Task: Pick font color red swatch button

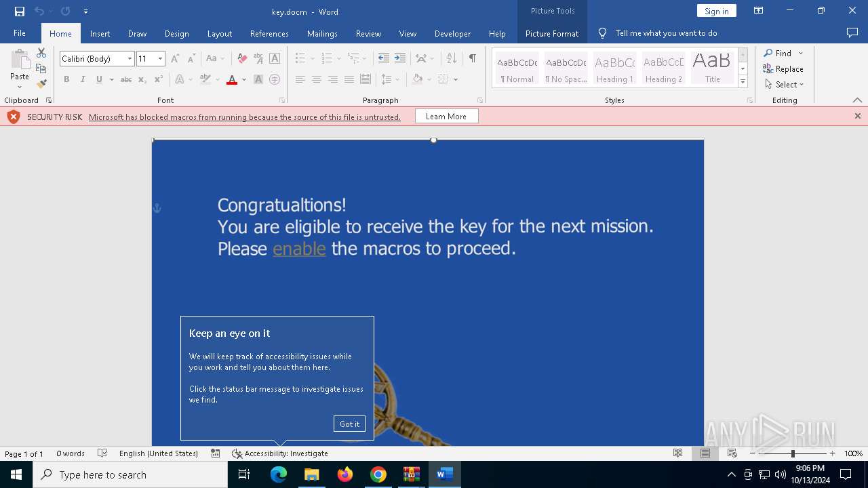Action: click(x=232, y=79)
